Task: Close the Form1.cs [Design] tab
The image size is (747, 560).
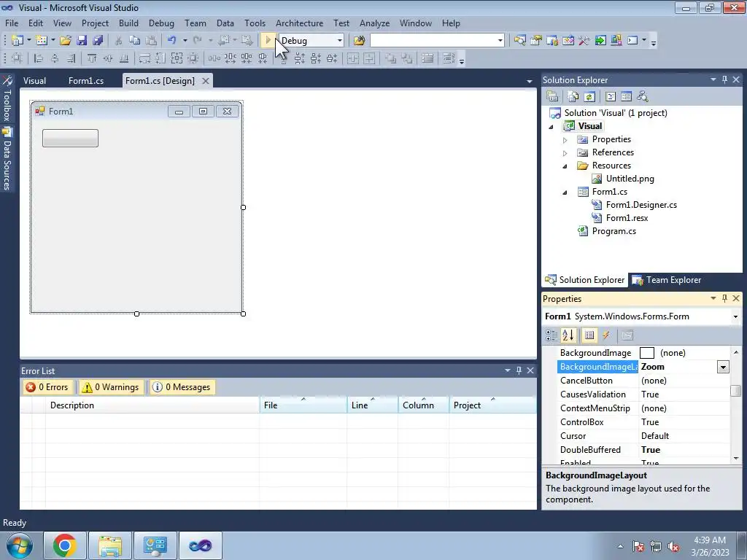Action: [x=205, y=81]
